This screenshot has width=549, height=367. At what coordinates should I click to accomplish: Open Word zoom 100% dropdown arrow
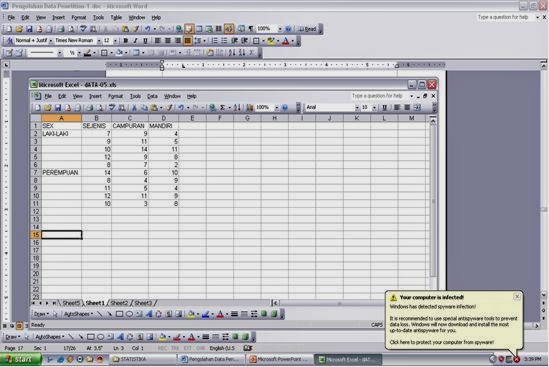280,29
